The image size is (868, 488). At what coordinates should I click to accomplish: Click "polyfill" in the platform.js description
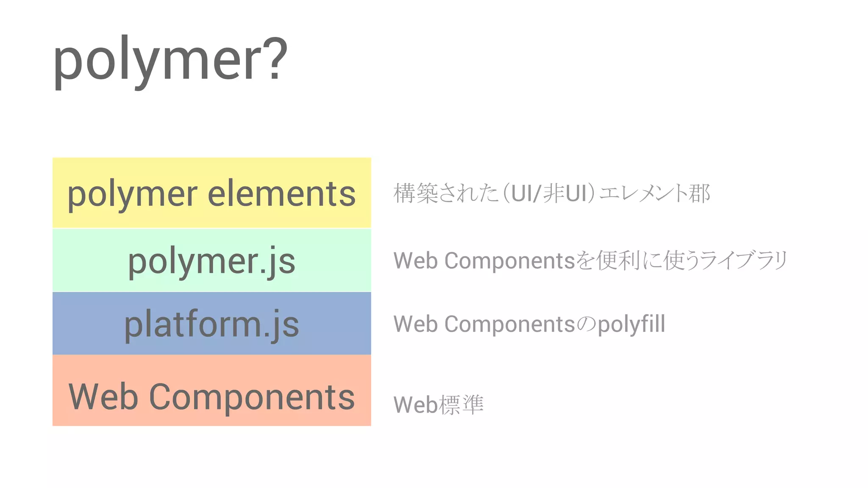click(631, 324)
